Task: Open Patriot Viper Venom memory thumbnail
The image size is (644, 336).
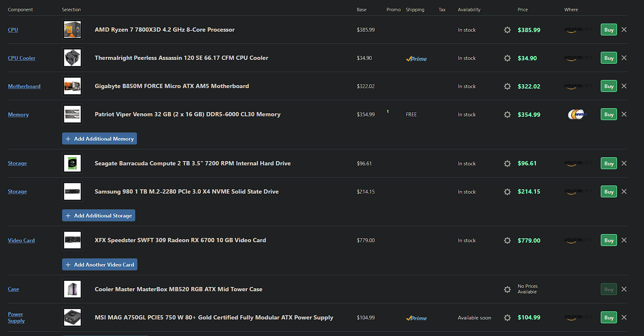Action: (x=72, y=115)
